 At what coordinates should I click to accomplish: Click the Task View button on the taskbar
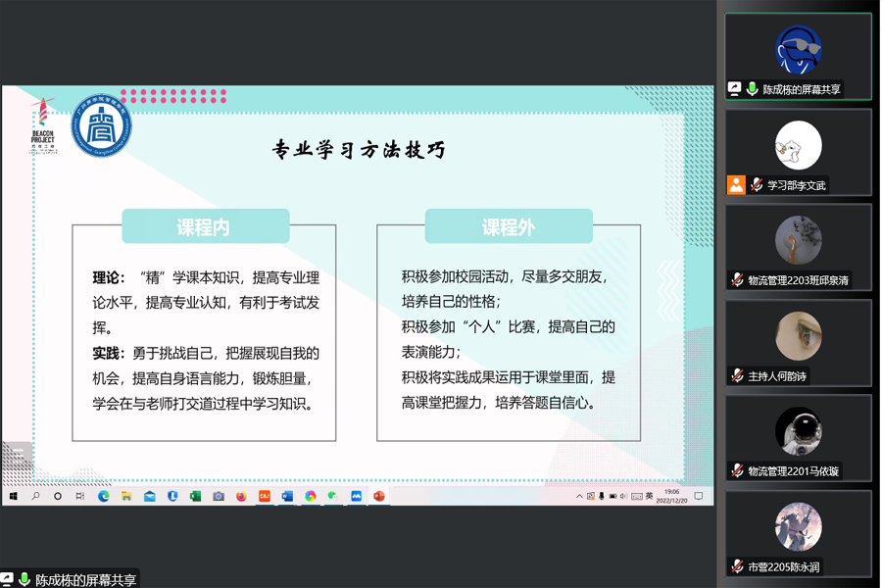click(78, 496)
